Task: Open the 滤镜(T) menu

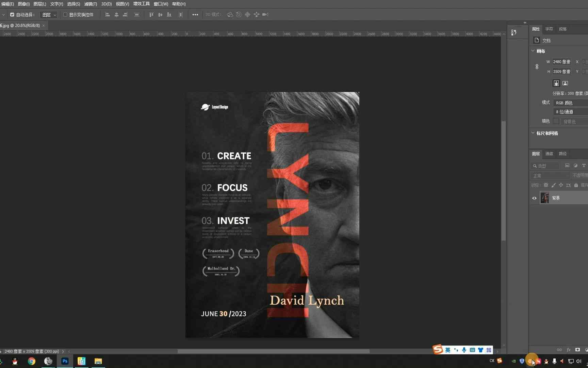Action: [x=91, y=4]
